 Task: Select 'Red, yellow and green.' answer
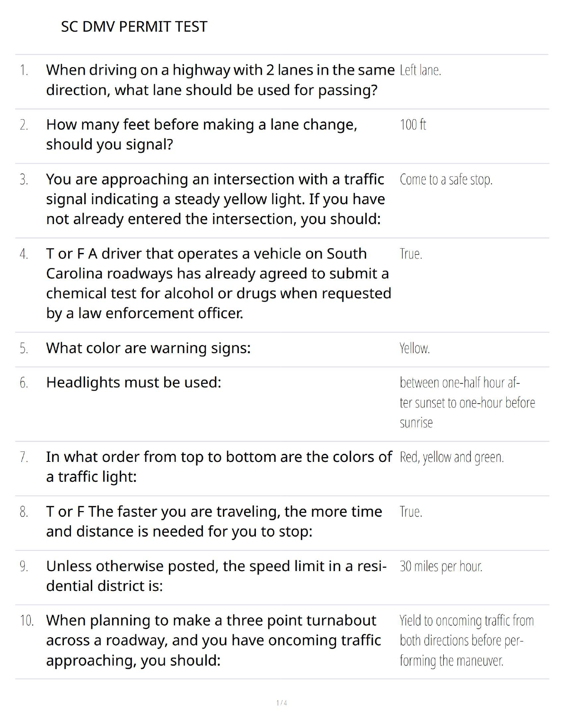pos(451,457)
